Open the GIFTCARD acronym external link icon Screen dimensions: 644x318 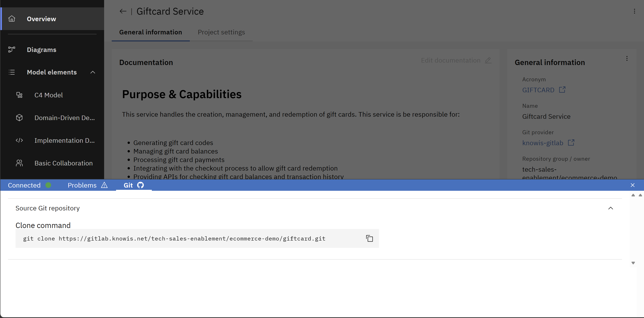click(x=562, y=90)
